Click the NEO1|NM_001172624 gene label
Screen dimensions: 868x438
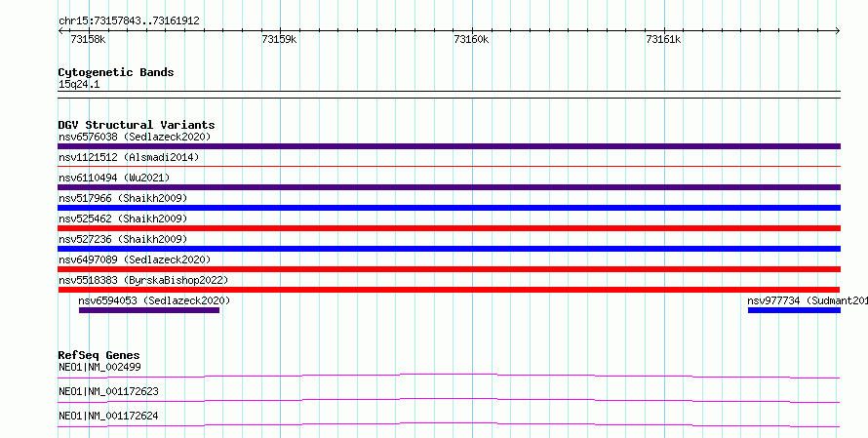tap(108, 416)
